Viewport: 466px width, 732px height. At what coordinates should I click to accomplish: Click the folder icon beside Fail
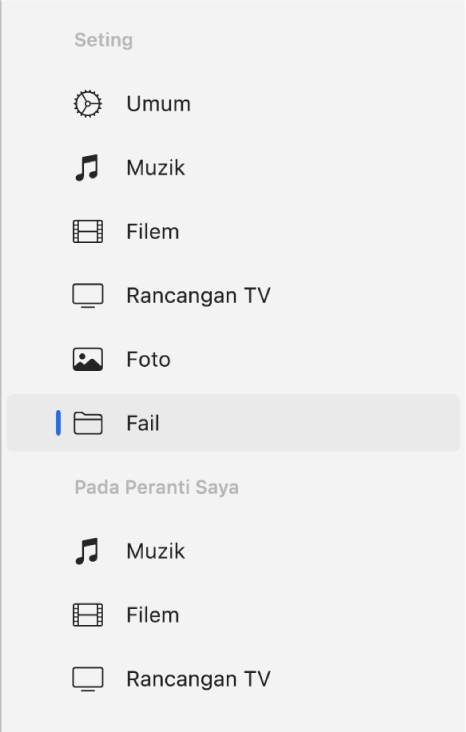click(88, 423)
